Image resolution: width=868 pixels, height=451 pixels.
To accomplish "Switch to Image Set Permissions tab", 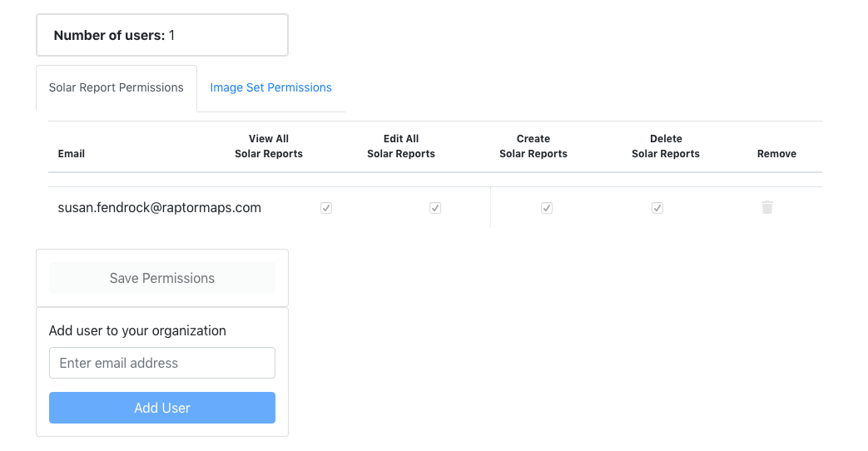I will click(x=270, y=87).
